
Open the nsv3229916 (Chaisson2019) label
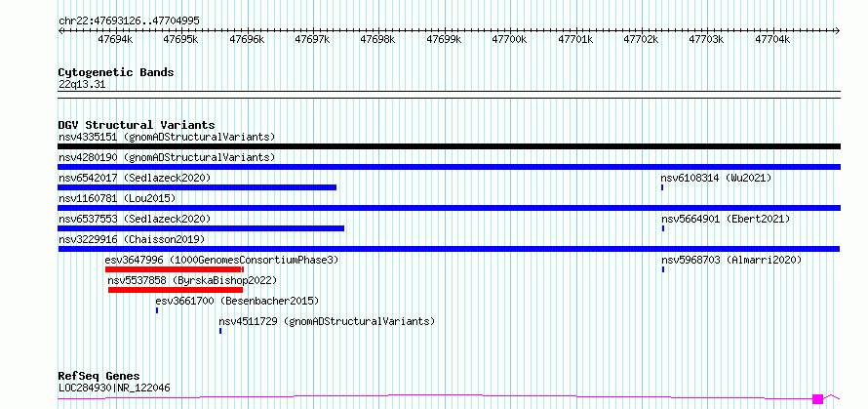point(132,239)
